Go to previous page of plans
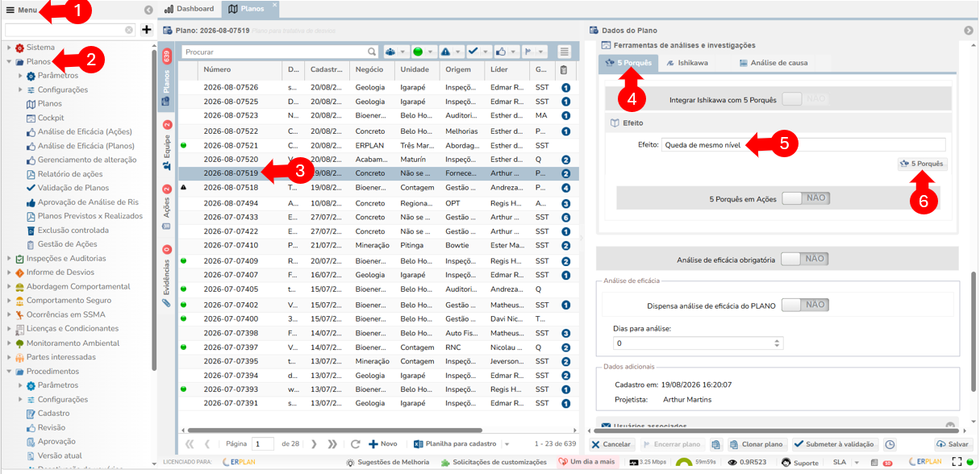Image resolution: width=980 pixels, height=474 pixels. click(x=207, y=444)
